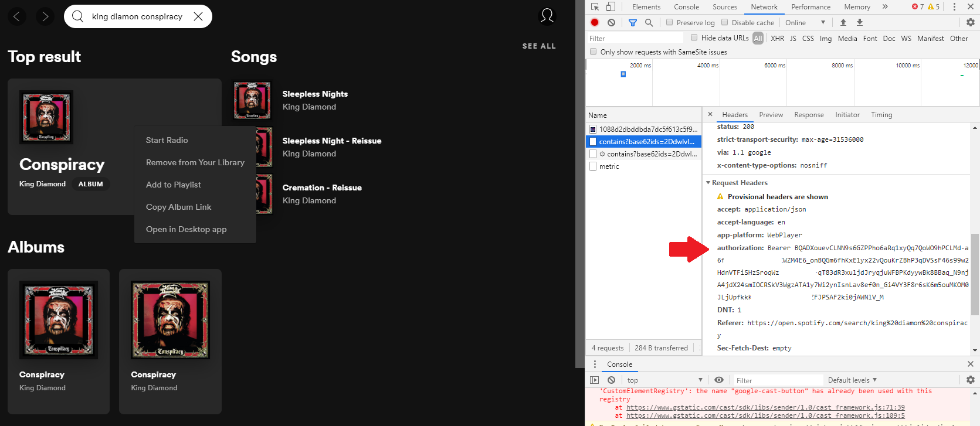Switch to the Console tab
This screenshot has height=426, width=980.
pos(686,7)
